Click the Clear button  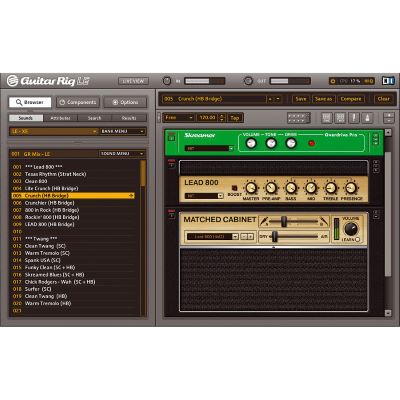coord(383,99)
